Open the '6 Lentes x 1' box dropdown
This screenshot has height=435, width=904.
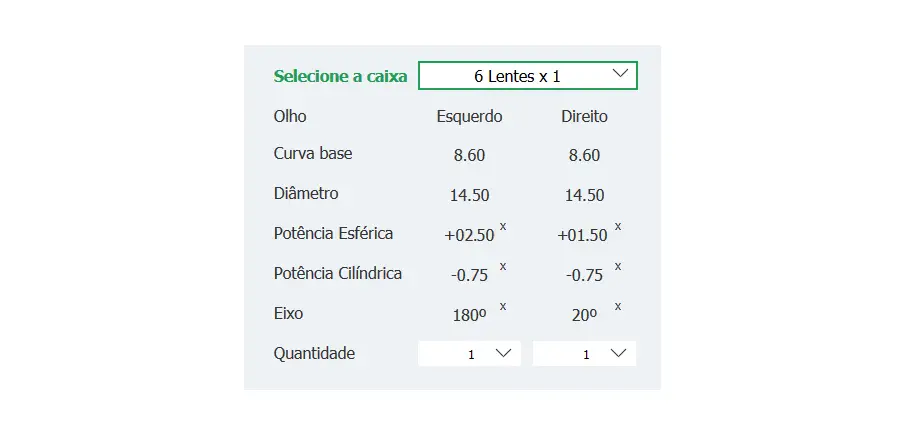[x=527, y=76]
